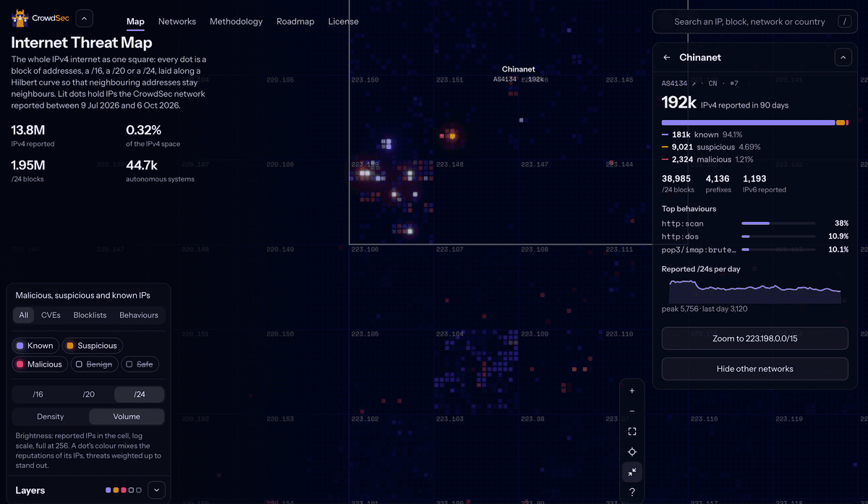Screen dimensions: 868x504
Task: Focus the IP, block, network search field
Action: [754, 22]
